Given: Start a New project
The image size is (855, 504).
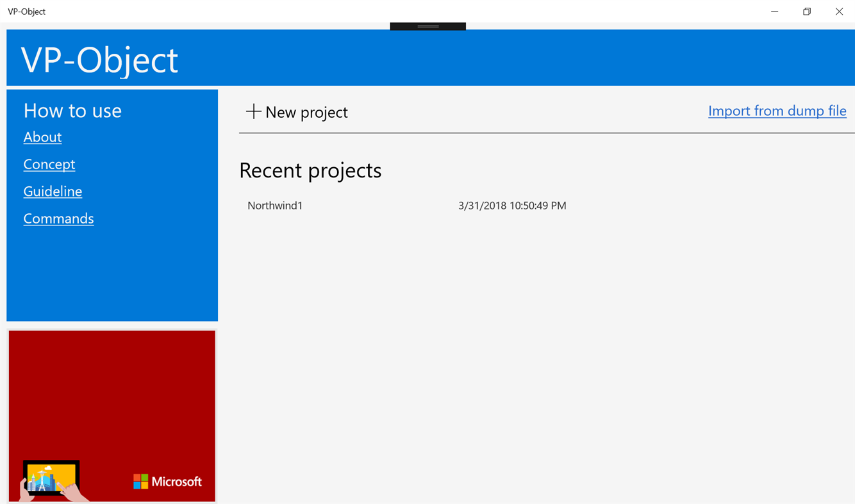Looking at the screenshot, I should [297, 112].
